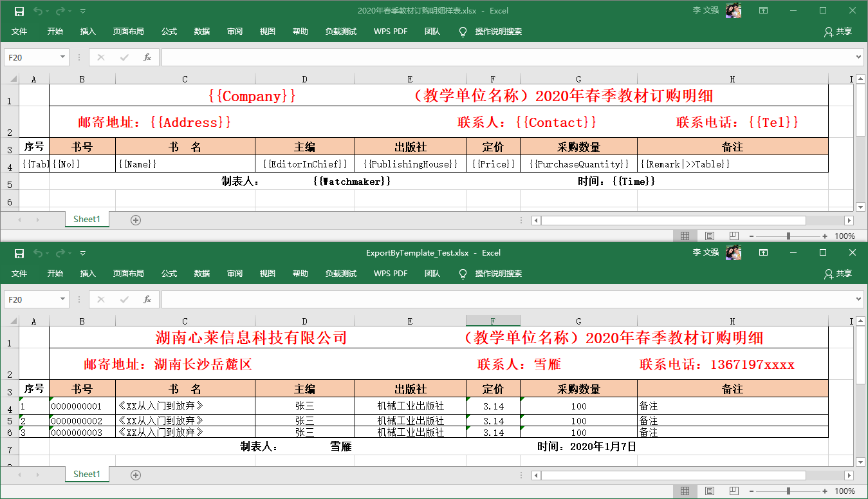Switch to Page Layout view icon in status bar
Image resolution: width=868 pixels, height=499 pixels.
[708, 236]
